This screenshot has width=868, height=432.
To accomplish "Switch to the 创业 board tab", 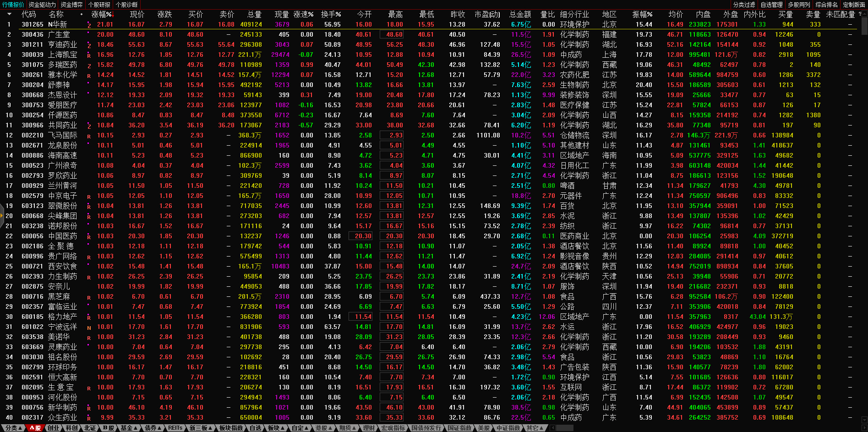I will tap(53, 428).
